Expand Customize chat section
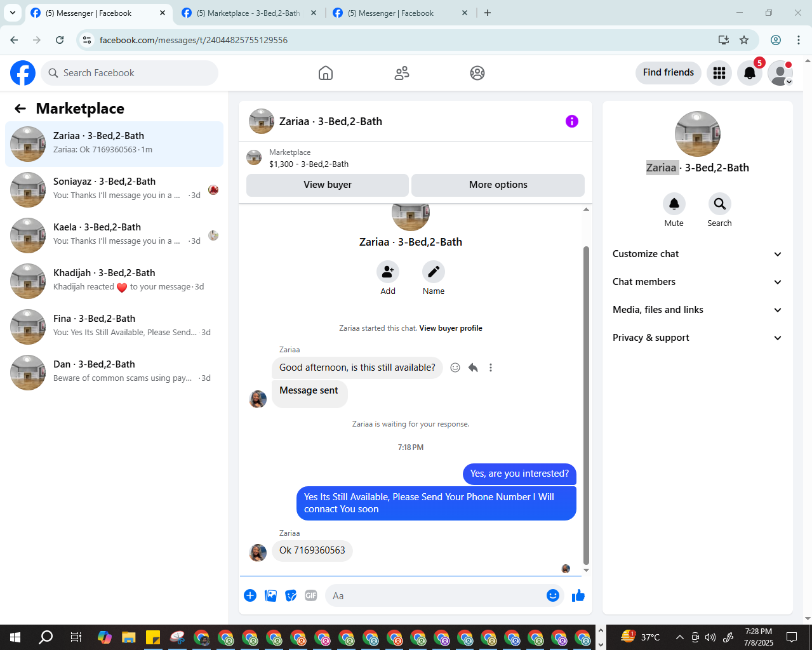The image size is (812, 650). tap(698, 254)
